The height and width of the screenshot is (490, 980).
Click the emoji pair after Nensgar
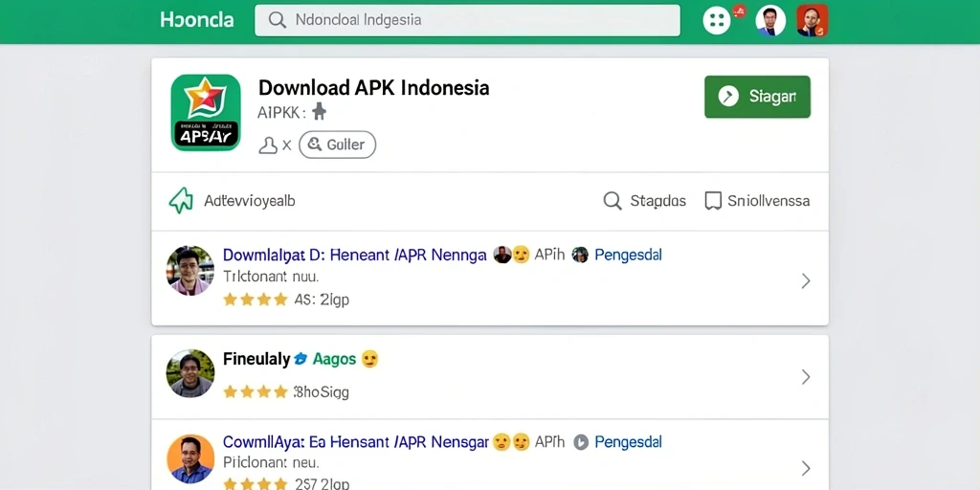click(x=511, y=442)
